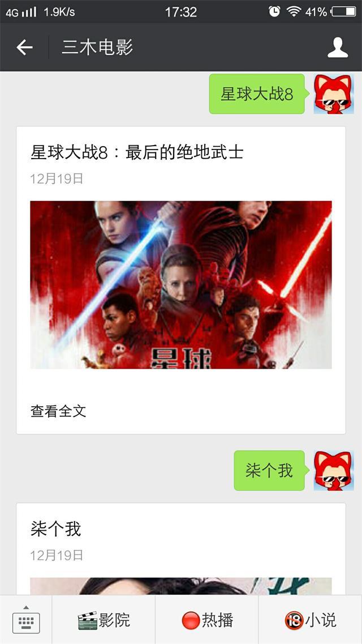
Task: Open the 热播 menu
Action: tap(207, 620)
